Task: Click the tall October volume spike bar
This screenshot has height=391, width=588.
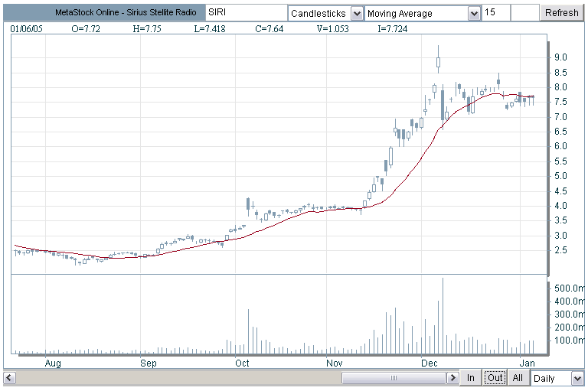Action: click(248, 331)
